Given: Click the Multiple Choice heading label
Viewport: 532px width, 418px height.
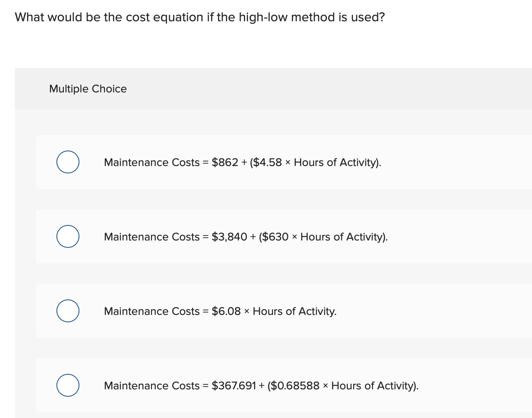Looking at the screenshot, I should point(88,89).
